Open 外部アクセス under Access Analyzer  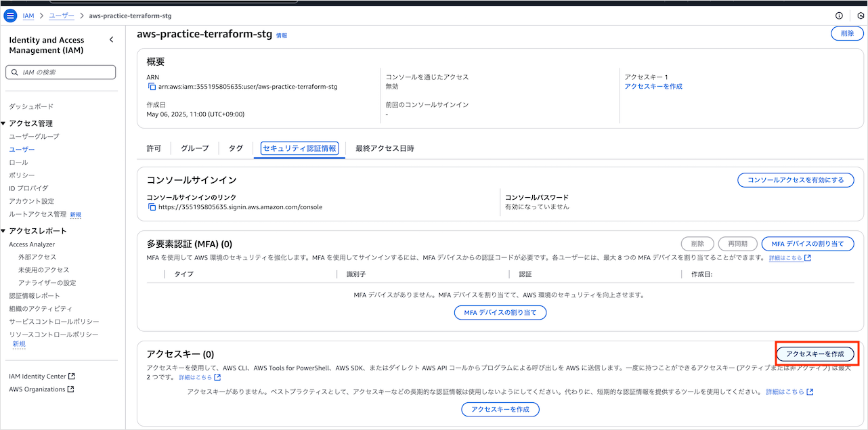[37, 257]
